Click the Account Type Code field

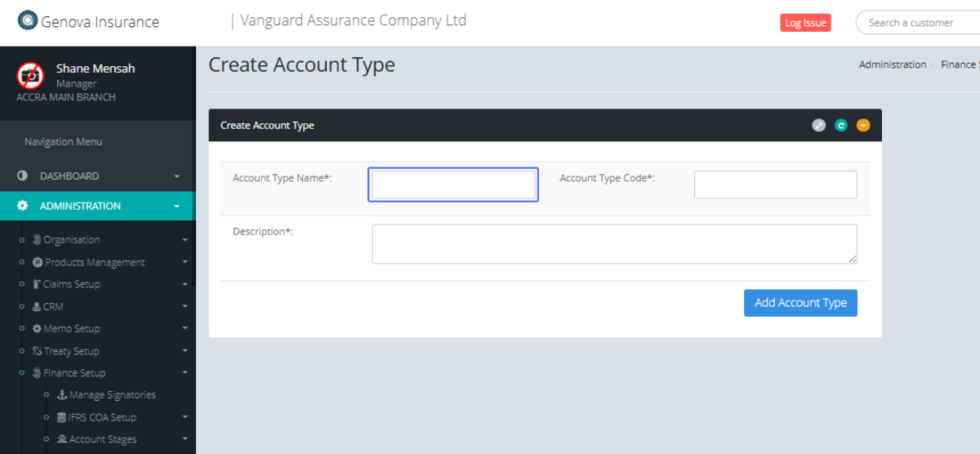(x=775, y=185)
